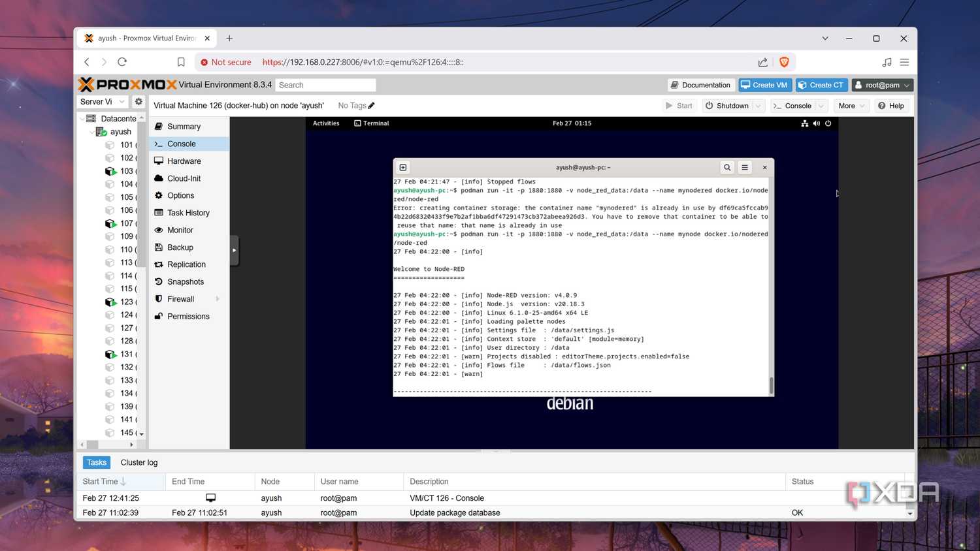Image resolution: width=980 pixels, height=551 pixels.
Task: Open the Task History section
Action: 189,213
